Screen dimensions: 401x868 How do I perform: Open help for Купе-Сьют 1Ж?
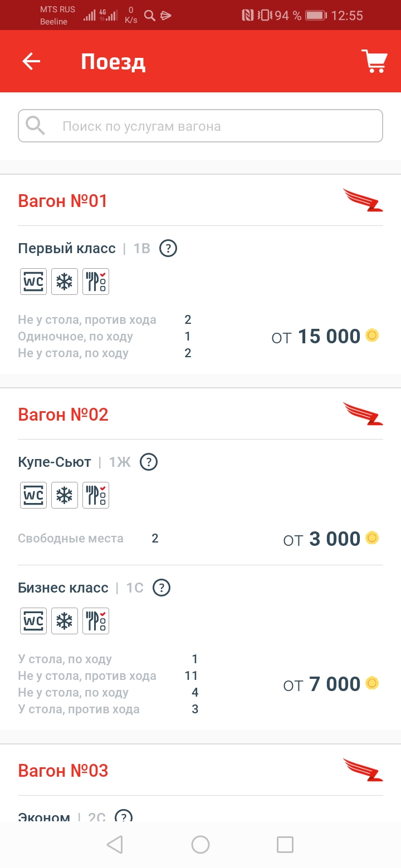(x=149, y=462)
